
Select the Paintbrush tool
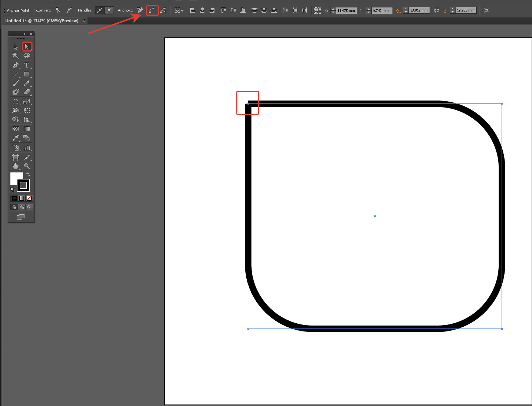(16, 83)
